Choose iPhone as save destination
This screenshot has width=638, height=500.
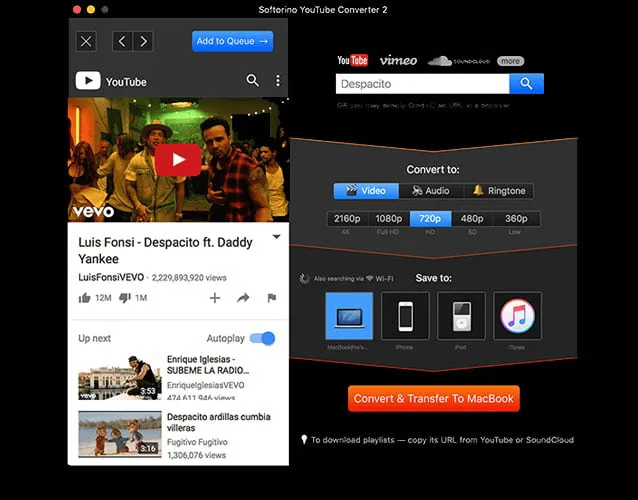(405, 316)
